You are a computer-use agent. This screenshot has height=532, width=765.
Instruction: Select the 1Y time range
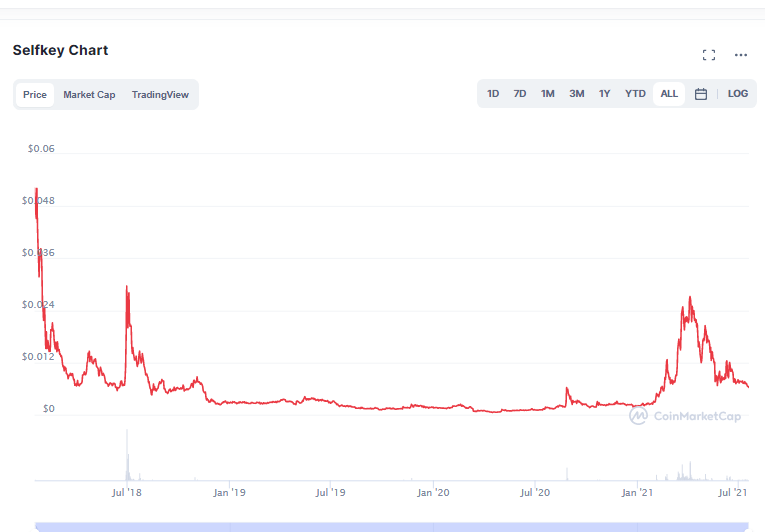604,94
